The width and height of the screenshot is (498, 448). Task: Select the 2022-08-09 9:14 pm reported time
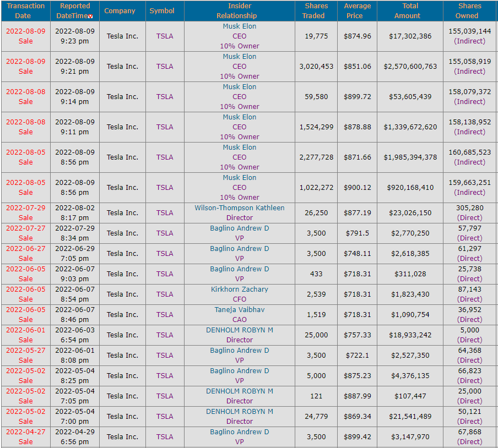click(x=75, y=97)
